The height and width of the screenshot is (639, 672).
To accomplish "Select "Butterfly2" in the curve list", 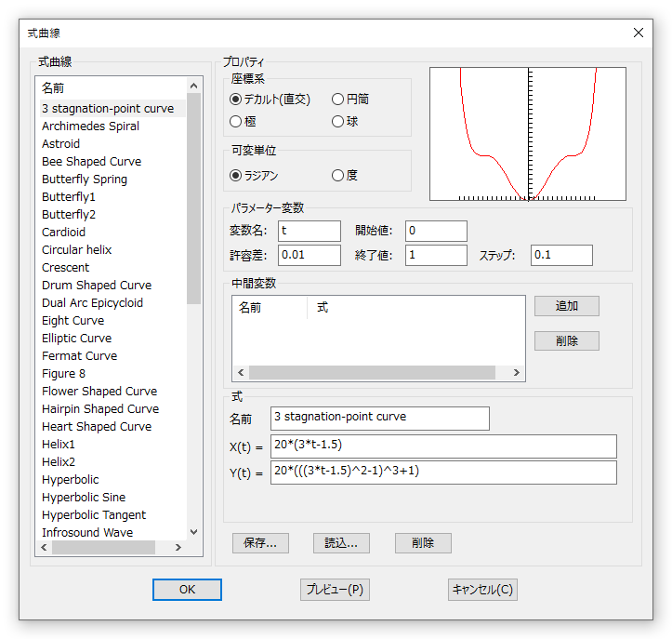I will tap(69, 215).
